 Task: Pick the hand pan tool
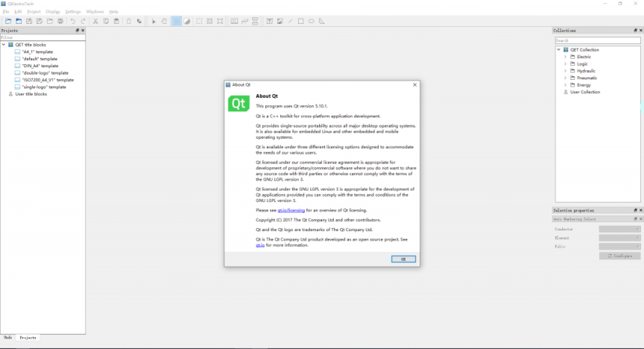165,21
